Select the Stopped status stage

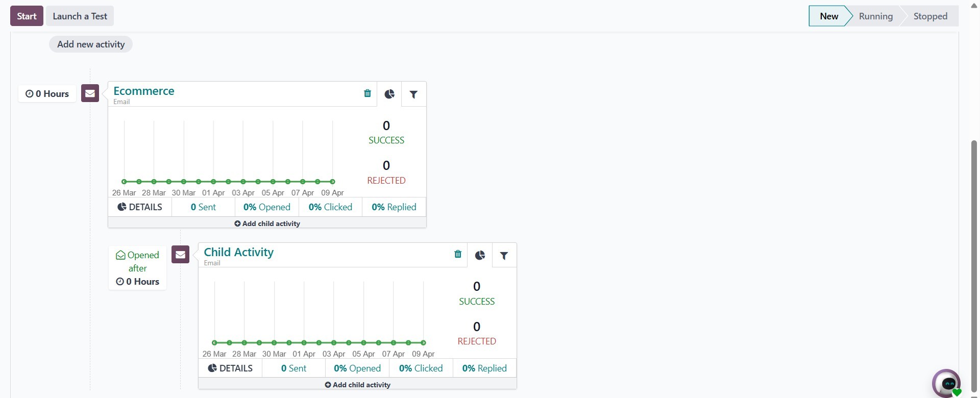click(x=930, y=16)
